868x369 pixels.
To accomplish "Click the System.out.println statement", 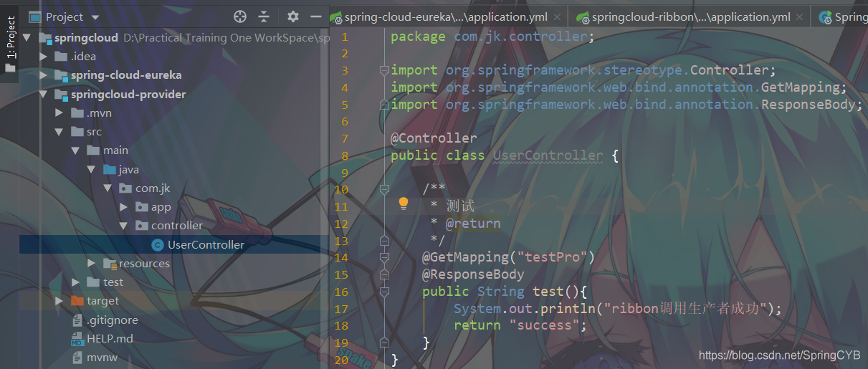I will point(618,309).
